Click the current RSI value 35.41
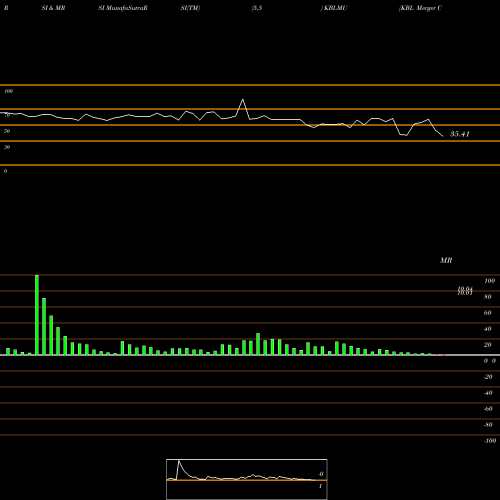This screenshot has width=500, height=500. point(460,134)
